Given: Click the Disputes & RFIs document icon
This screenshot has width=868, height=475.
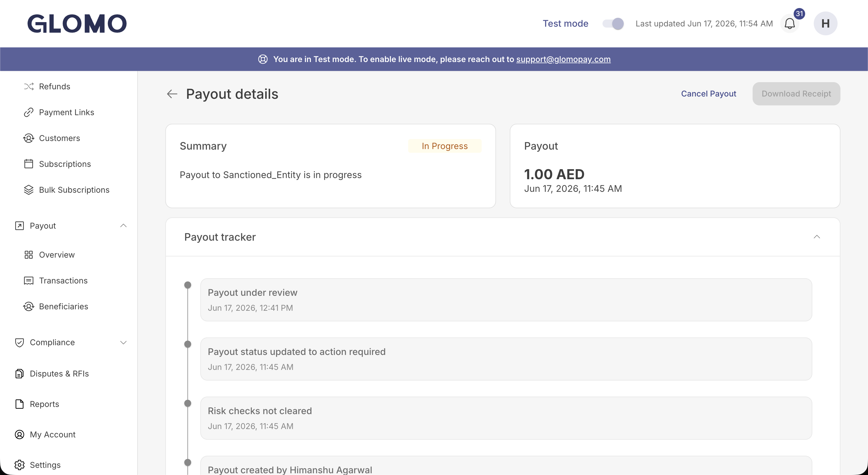Looking at the screenshot, I should 20,374.
